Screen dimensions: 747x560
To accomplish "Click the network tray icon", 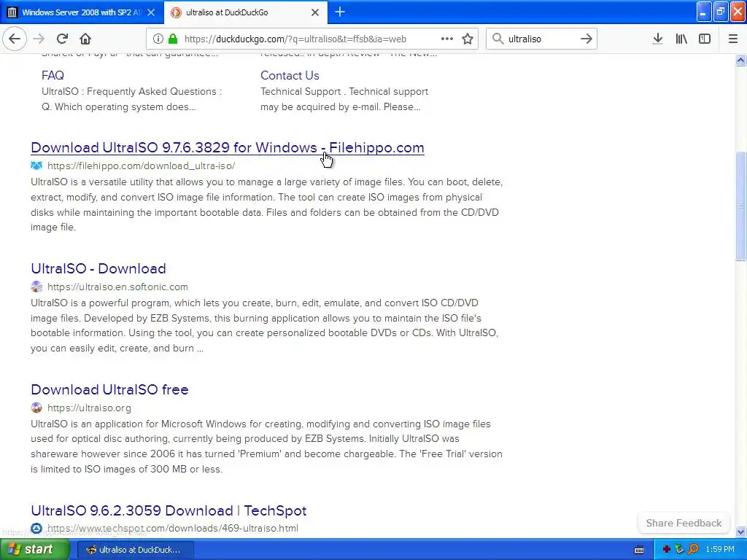I will pos(680,550).
